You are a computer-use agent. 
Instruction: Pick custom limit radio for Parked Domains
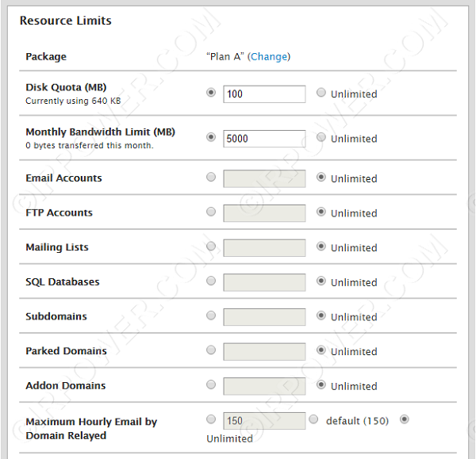click(211, 350)
